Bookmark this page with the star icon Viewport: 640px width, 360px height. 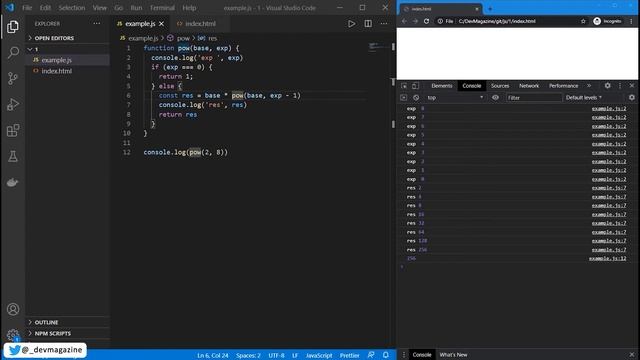coord(583,21)
